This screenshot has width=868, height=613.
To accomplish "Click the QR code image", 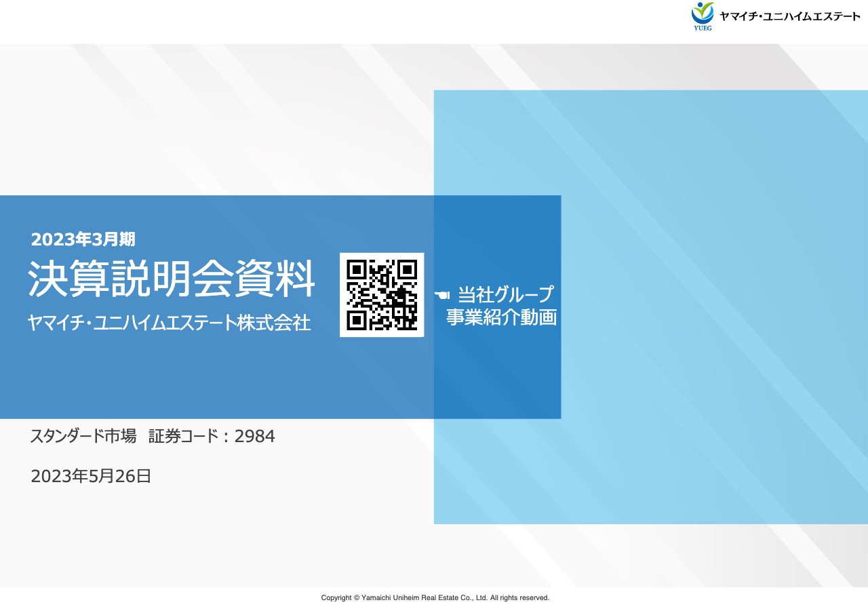I will tap(382, 294).
